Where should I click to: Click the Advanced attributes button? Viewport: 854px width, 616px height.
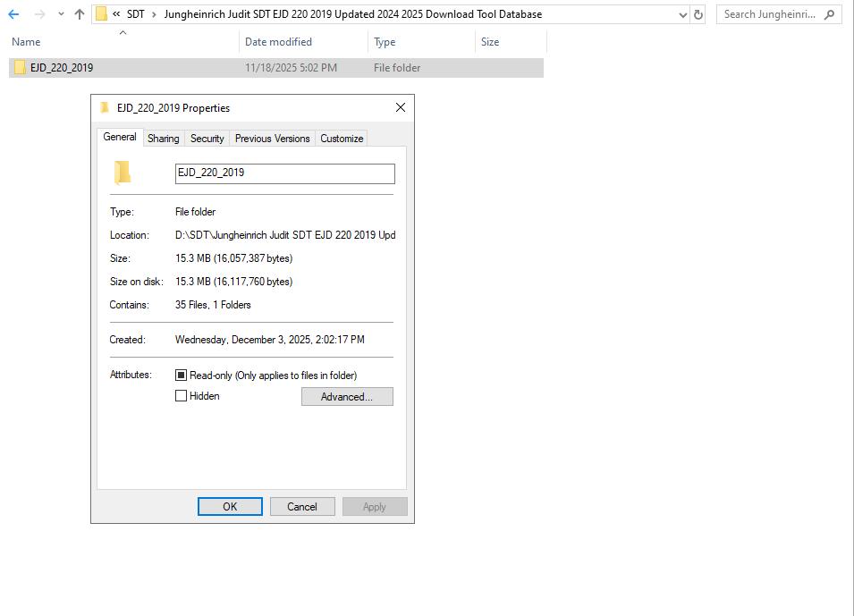347,396
